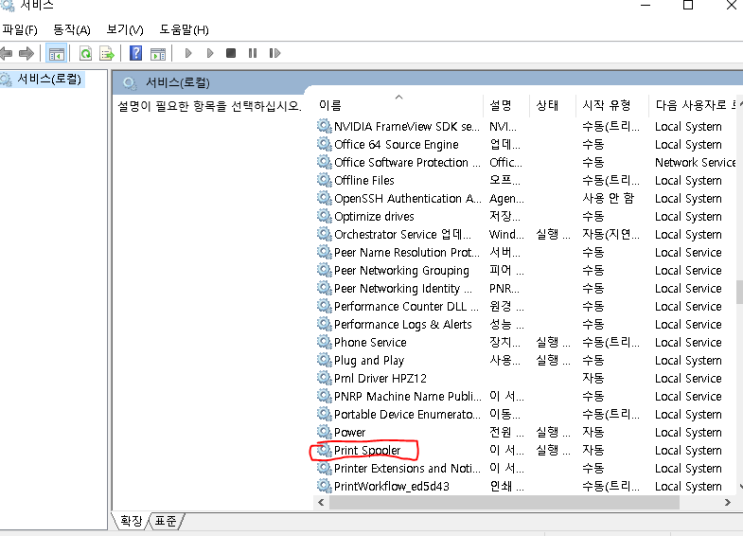Viewport: 743px width, 536px height.
Task: Click the Start Service play icon
Action: [x=189, y=53]
